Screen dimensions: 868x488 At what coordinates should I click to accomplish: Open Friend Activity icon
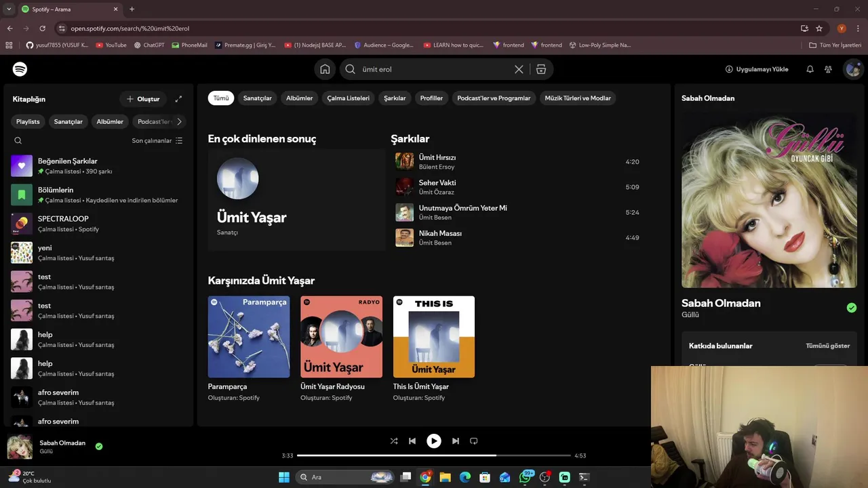(x=828, y=69)
